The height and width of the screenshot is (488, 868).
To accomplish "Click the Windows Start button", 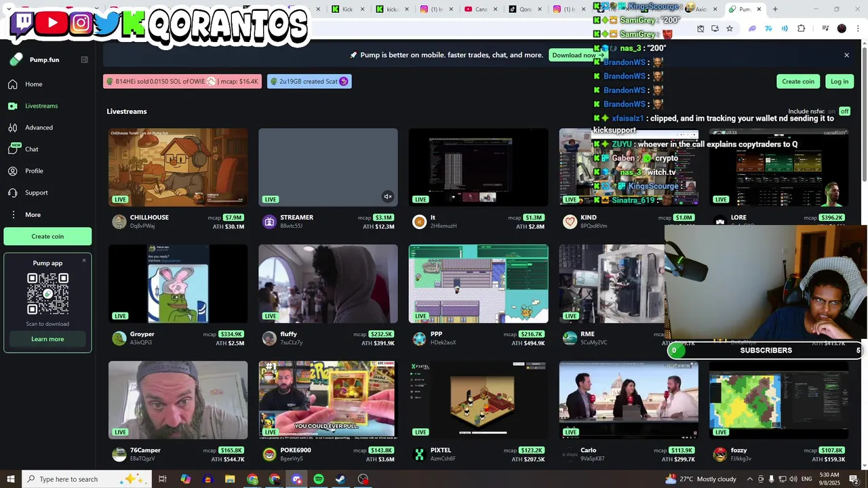I will tap(12, 479).
